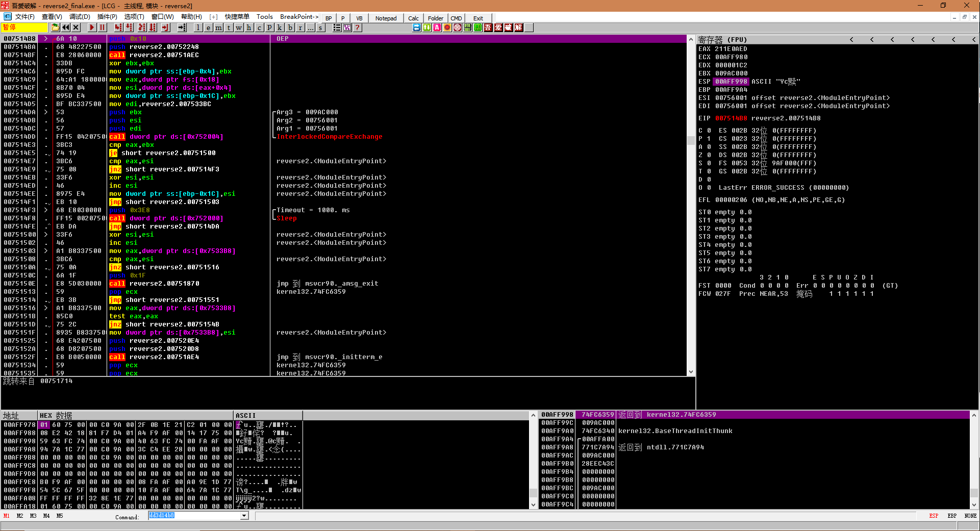Toggle the M3 memory dump button
The width and height of the screenshot is (980, 531).
point(33,516)
